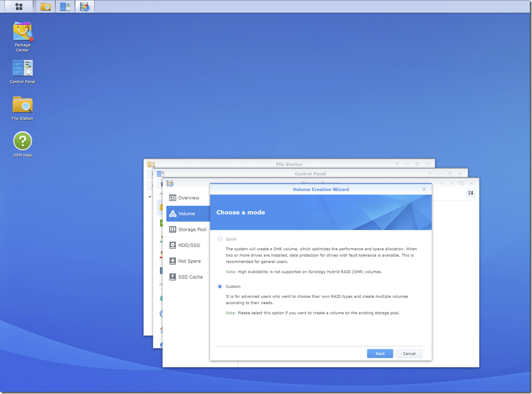Open Volume in Storage Manager sidebar
The height and width of the screenshot is (394, 532).
[188, 214]
